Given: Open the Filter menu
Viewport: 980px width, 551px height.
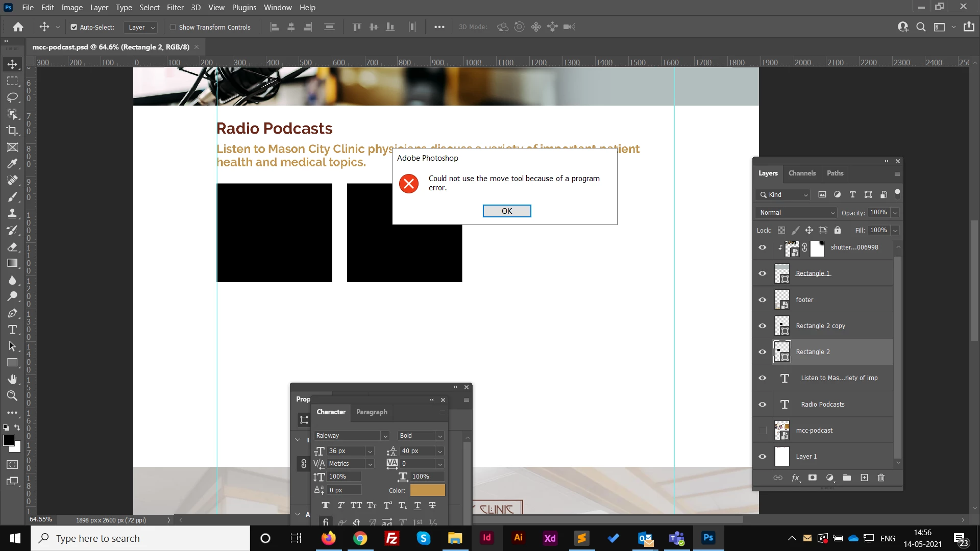Looking at the screenshot, I should point(175,8).
